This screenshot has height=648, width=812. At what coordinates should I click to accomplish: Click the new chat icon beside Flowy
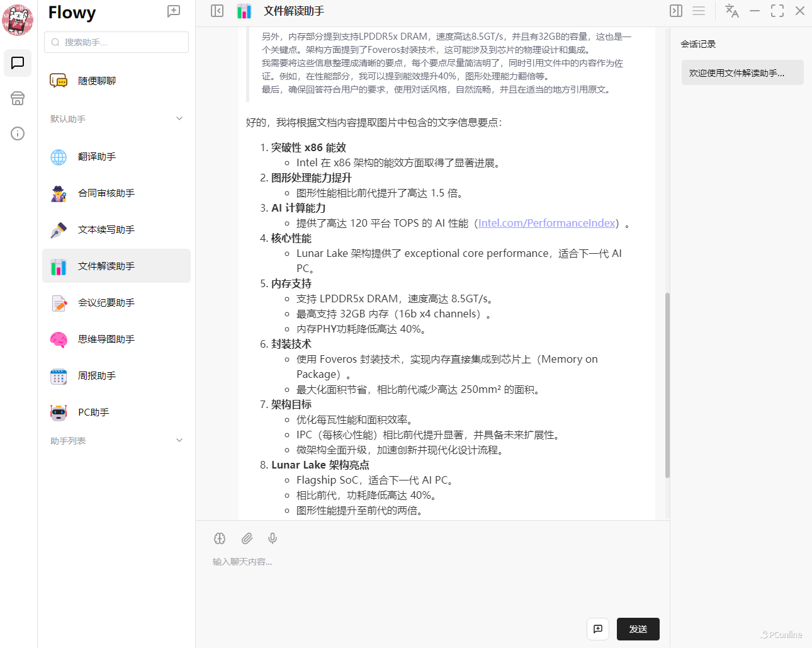(x=174, y=11)
